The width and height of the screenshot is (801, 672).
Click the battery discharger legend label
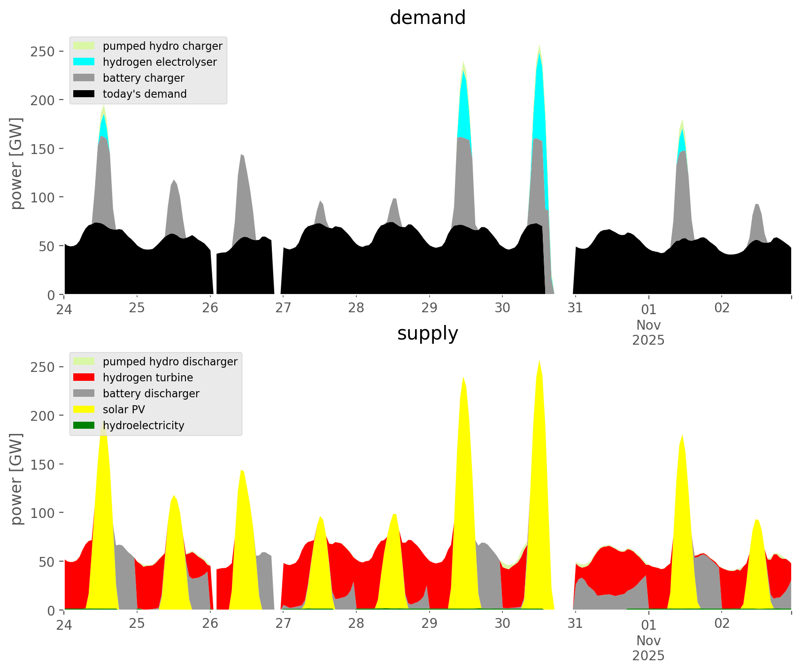151,394
